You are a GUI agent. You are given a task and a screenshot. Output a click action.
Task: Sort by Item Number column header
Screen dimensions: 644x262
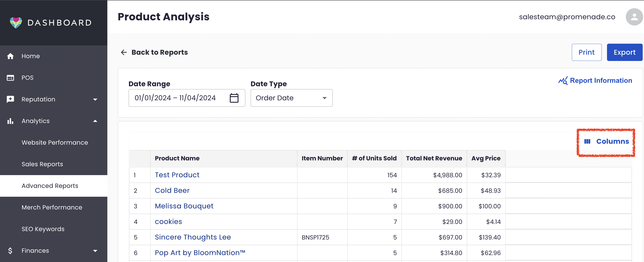(322, 158)
